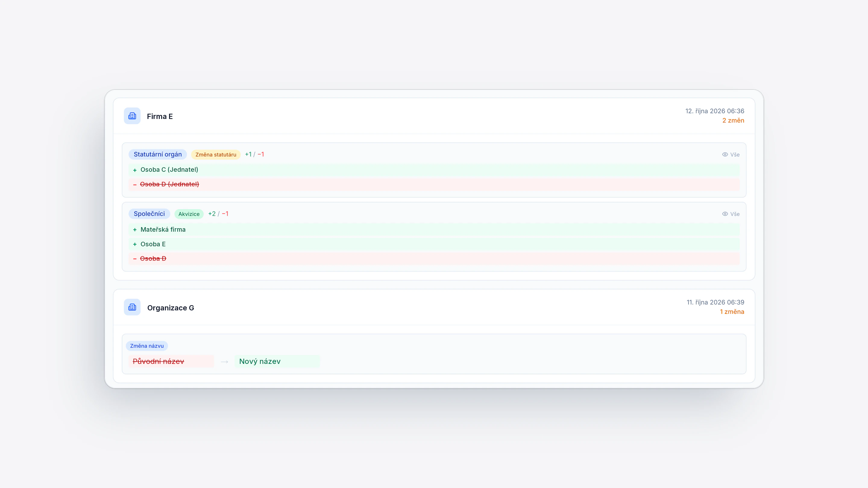Viewport: 868px width, 488px height.
Task: Select the Společníci category tag
Action: 149,214
